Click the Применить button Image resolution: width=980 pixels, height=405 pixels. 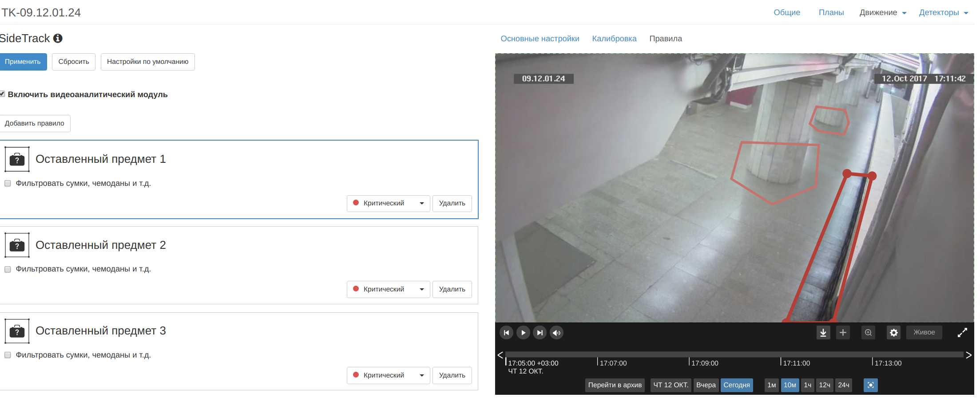click(x=23, y=62)
